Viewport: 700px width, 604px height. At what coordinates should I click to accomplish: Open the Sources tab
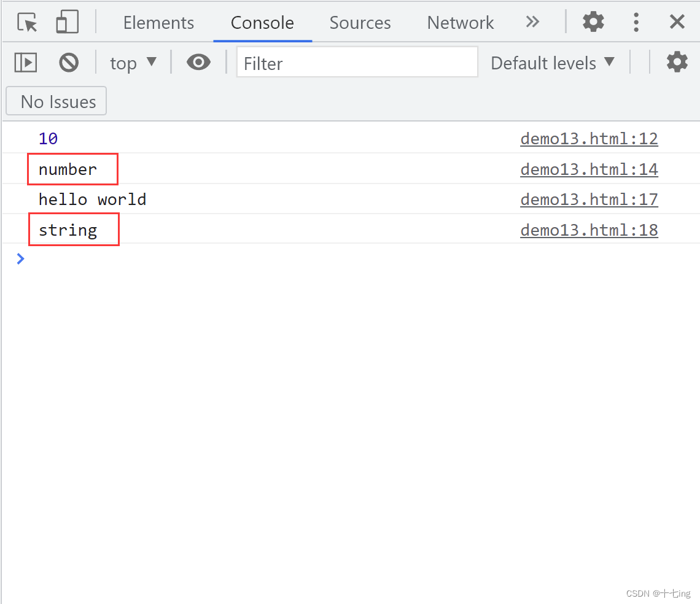click(360, 23)
